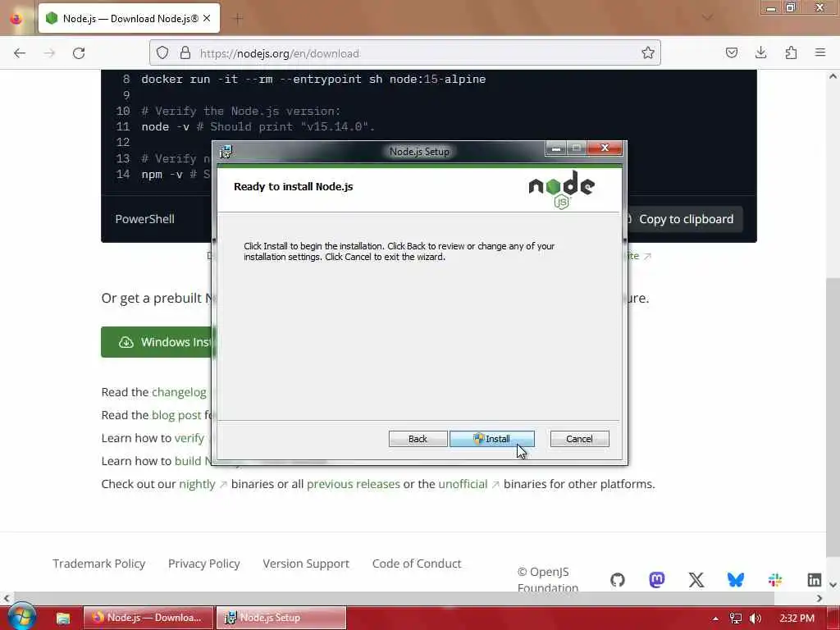Switch to Node.js Setup taskbar button
Viewport: 840px width, 630px height.
tap(281, 618)
